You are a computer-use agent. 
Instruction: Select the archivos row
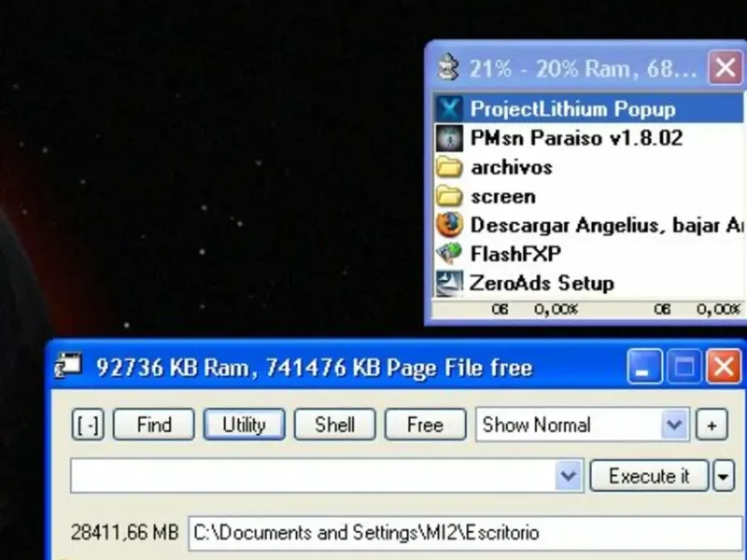coord(588,167)
